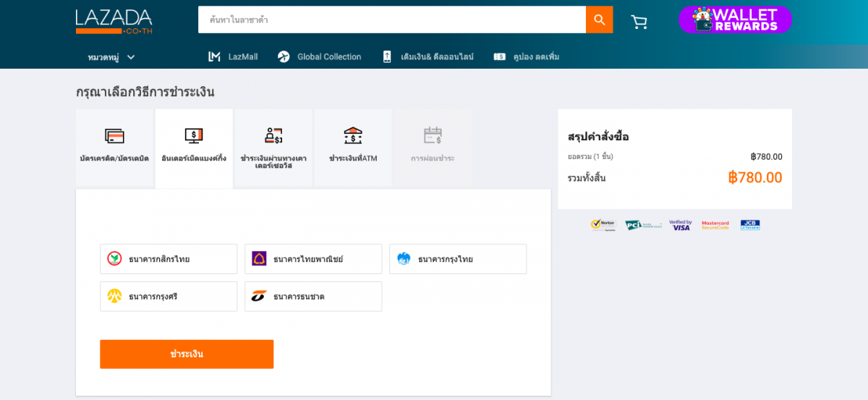The image size is (868, 400).
Task: Click the Norton security badge
Action: click(603, 225)
